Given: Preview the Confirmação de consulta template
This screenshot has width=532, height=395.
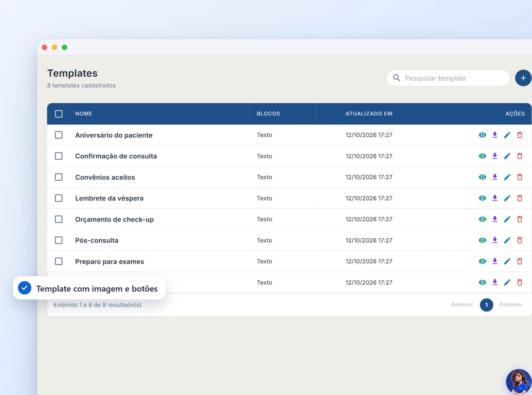Looking at the screenshot, I should tap(482, 156).
